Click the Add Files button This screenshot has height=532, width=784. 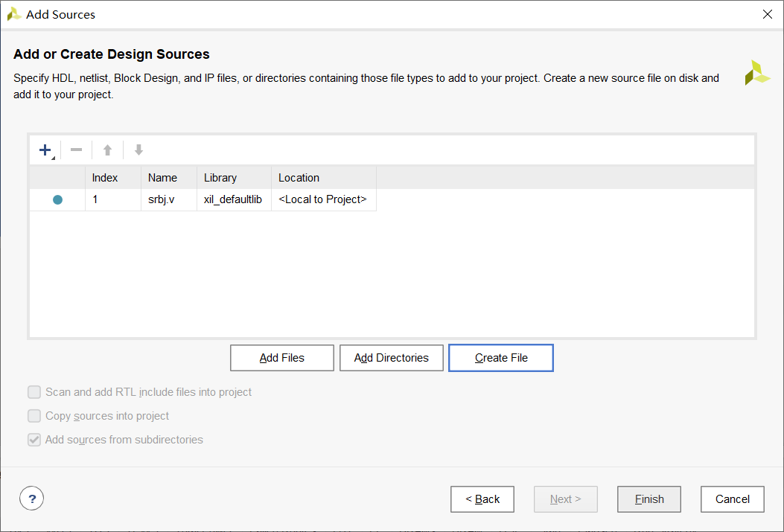pos(282,358)
